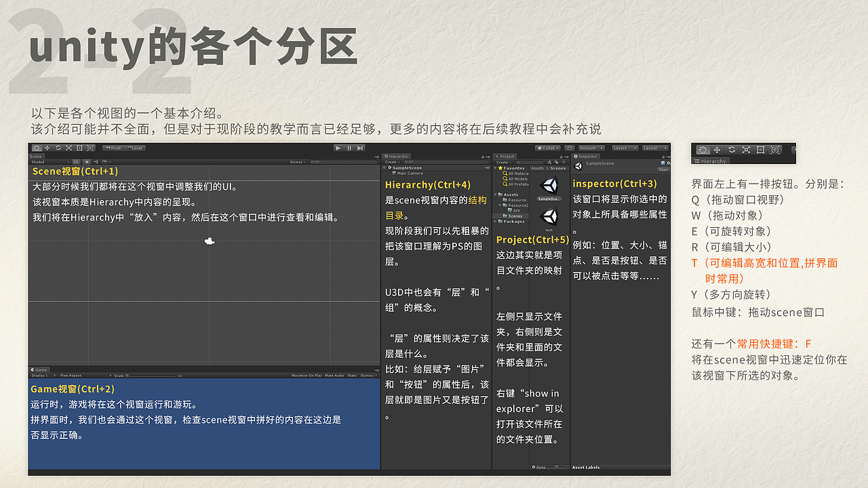
Task: Click the Rotate tool in the enlarged toolbar snippet
Action: click(x=732, y=150)
